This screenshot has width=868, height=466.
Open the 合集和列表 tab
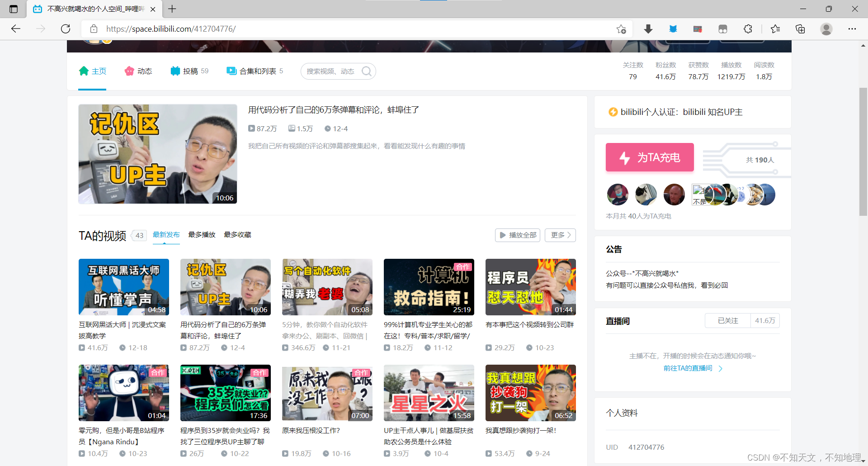click(255, 71)
